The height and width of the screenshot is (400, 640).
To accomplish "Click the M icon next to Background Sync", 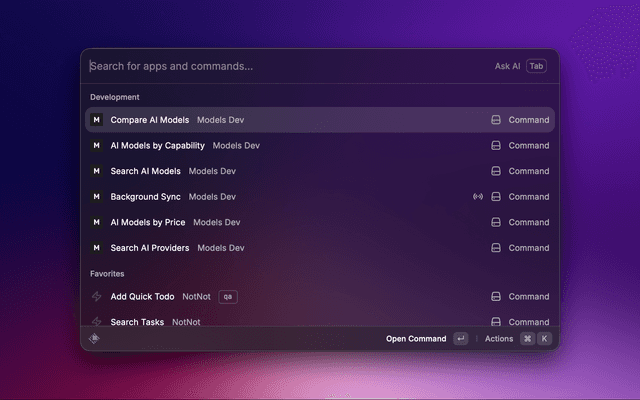I will [96, 197].
